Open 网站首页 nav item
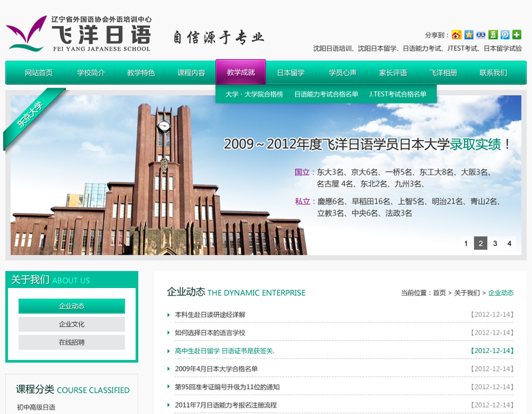This screenshot has height=414, width=532. coord(38,73)
